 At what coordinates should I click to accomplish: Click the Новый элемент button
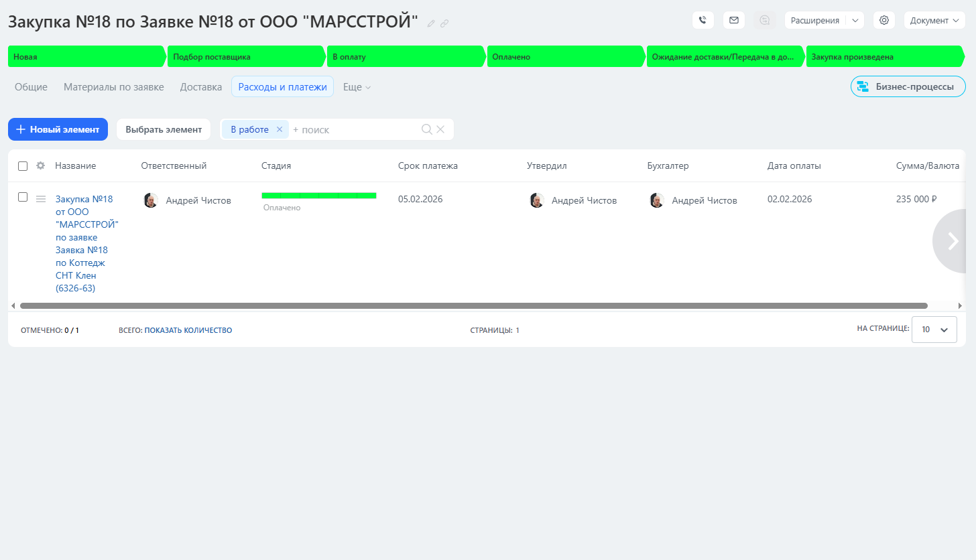point(58,129)
